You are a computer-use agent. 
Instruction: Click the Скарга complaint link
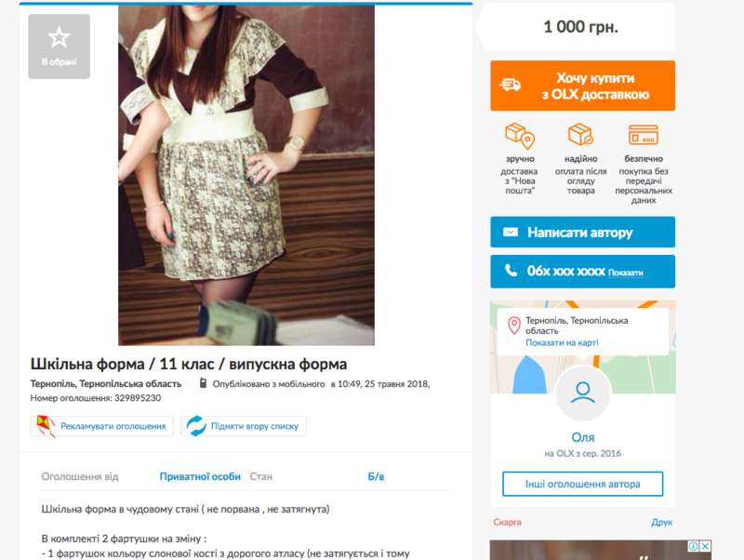tap(507, 522)
